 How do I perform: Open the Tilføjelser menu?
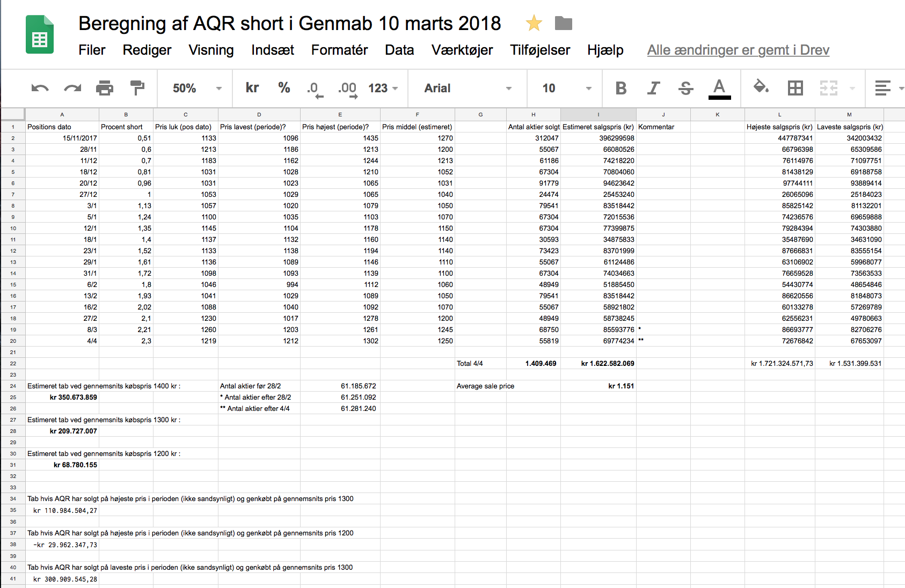pos(540,50)
